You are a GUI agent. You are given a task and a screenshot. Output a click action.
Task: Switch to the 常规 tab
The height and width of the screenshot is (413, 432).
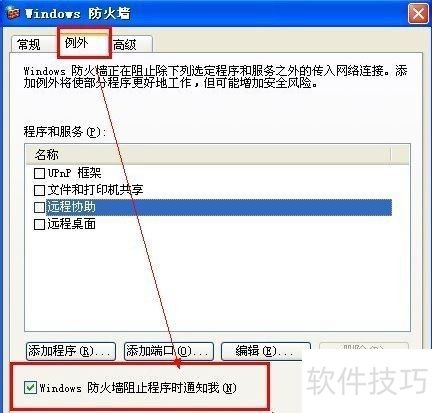click(29, 44)
